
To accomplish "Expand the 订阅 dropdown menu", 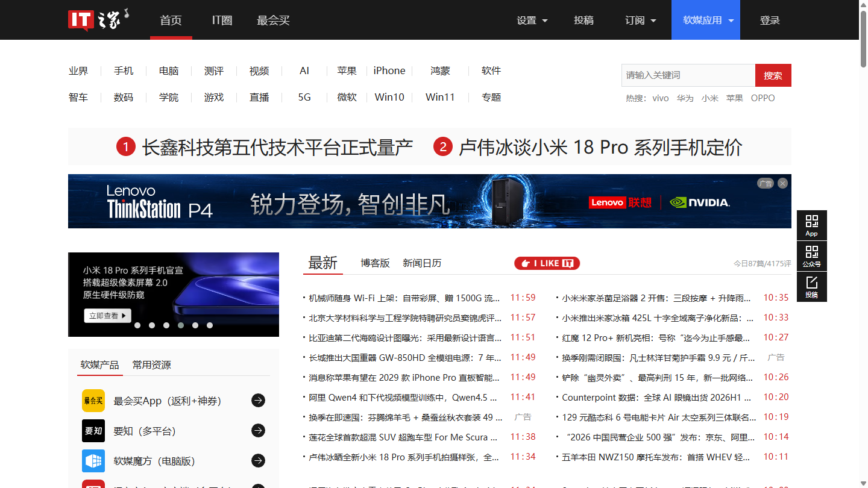I will click(641, 20).
